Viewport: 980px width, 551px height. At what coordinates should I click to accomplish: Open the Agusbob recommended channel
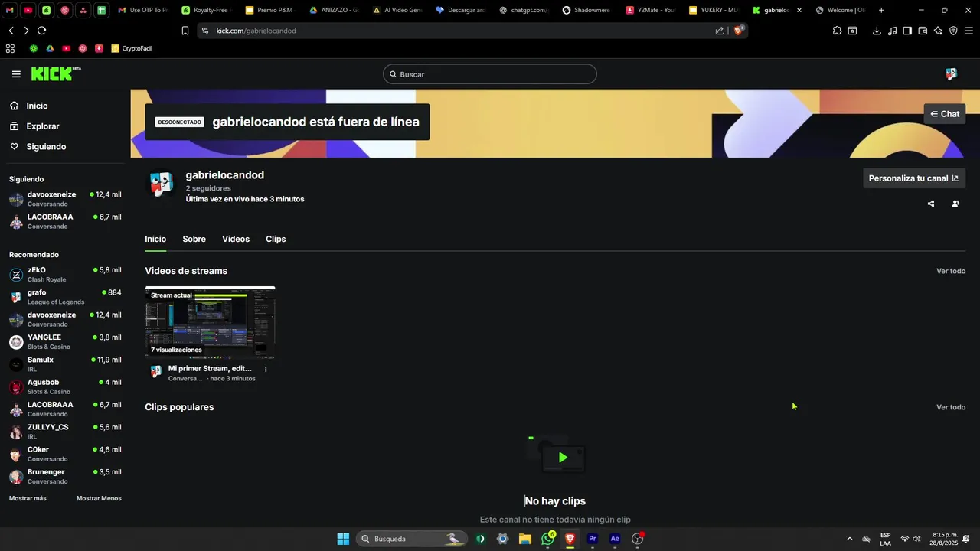pos(66,386)
